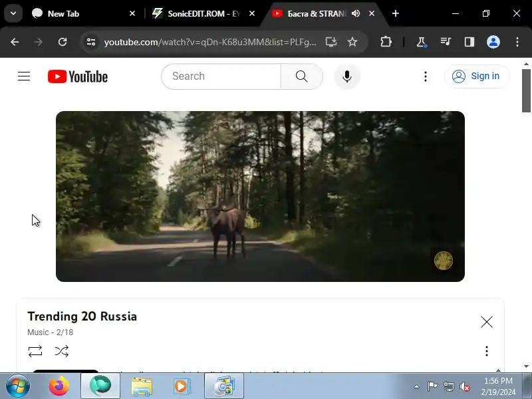Image resolution: width=532 pixels, height=399 pixels.
Task: Open Action Center flag icon
Action: tap(432, 386)
